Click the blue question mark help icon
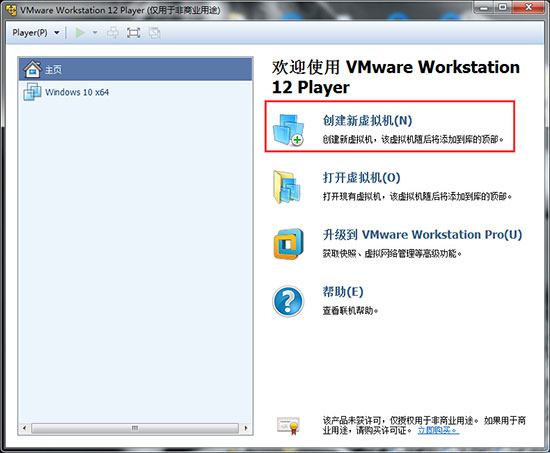The image size is (550, 453). [x=288, y=301]
